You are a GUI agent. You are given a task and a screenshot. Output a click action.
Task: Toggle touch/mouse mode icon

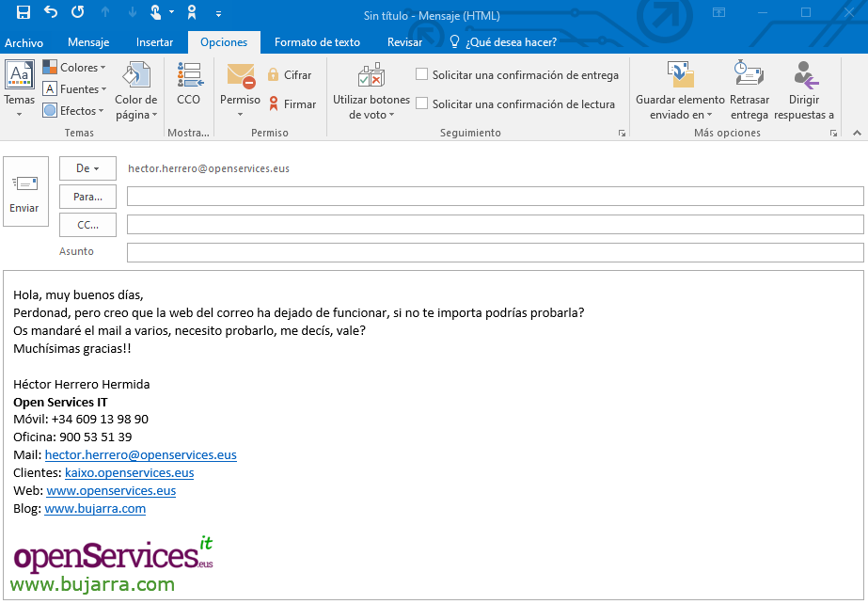click(156, 12)
